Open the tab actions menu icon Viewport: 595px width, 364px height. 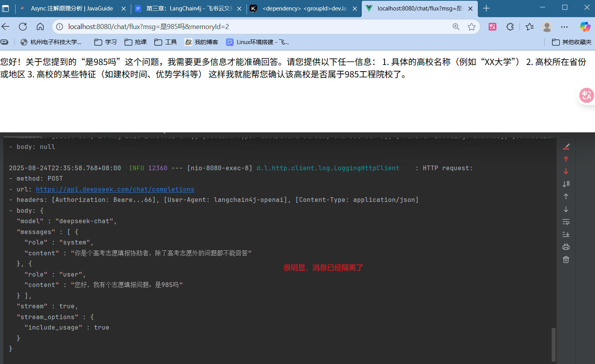point(5,8)
